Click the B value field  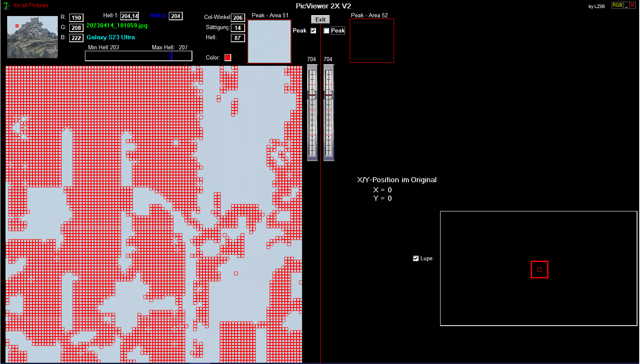point(76,38)
